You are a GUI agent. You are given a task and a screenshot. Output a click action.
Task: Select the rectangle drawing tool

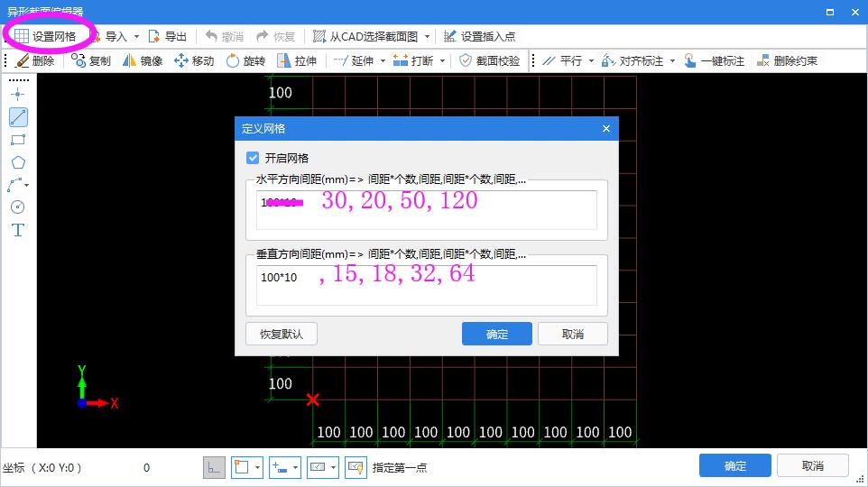pyautogui.click(x=18, y=140)
